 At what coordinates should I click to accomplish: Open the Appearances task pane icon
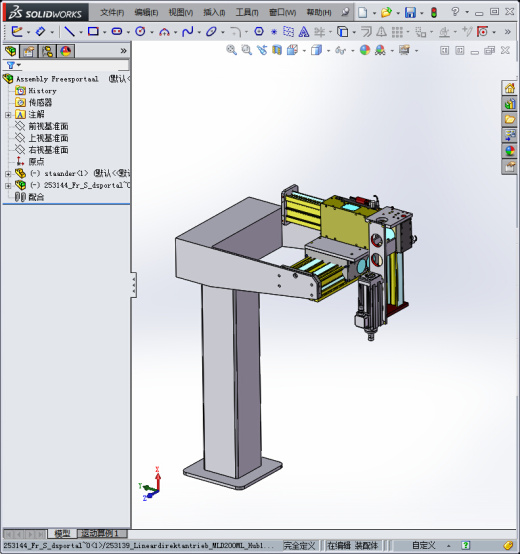(509, 151)
